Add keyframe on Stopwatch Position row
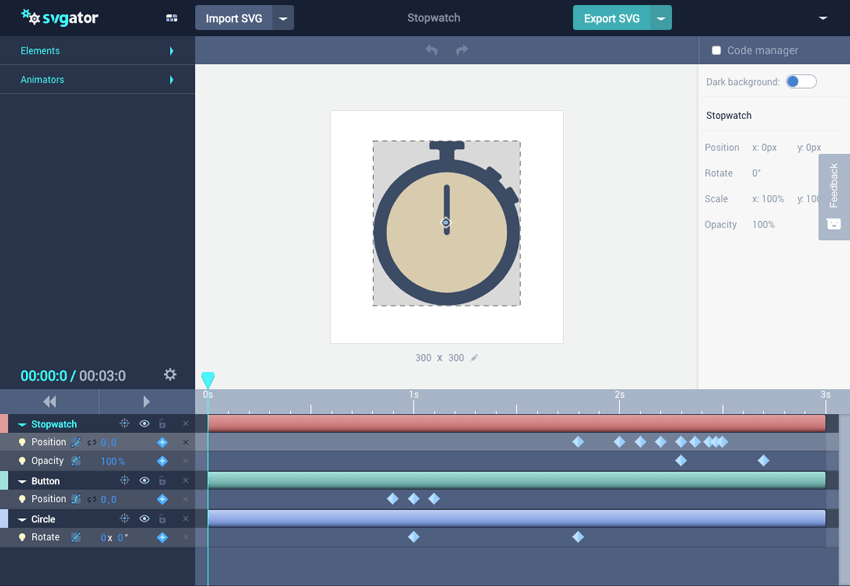 [x=162, y=442]
